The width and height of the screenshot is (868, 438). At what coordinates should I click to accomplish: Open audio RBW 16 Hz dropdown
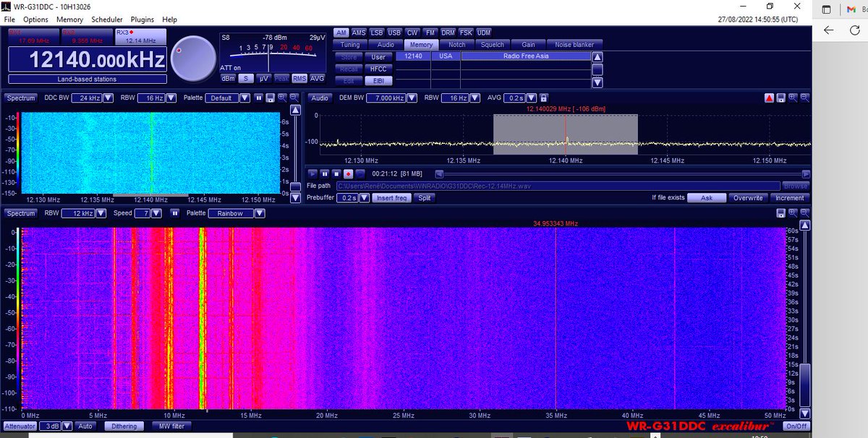click(475, 98)
